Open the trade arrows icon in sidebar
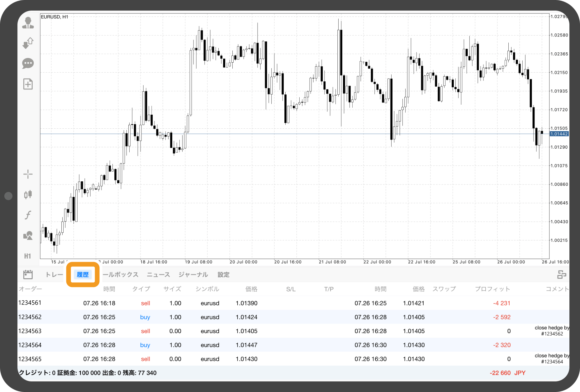 tap(28, 43)
